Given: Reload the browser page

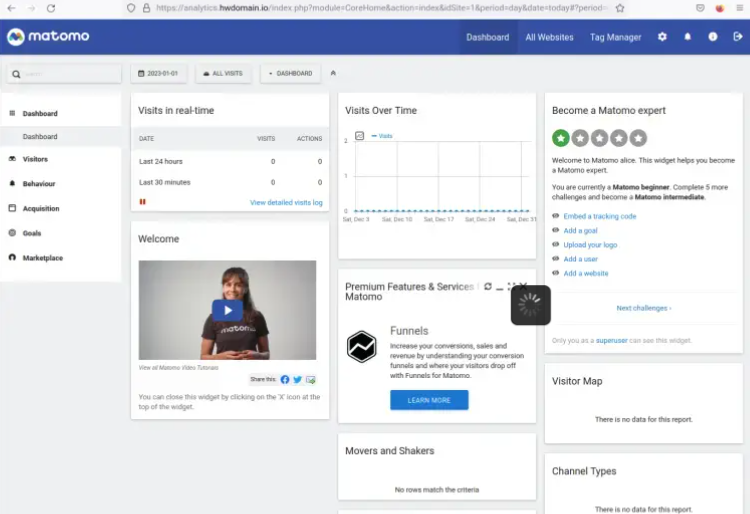Looking at the screenshot, I should (x=51, y=8).
